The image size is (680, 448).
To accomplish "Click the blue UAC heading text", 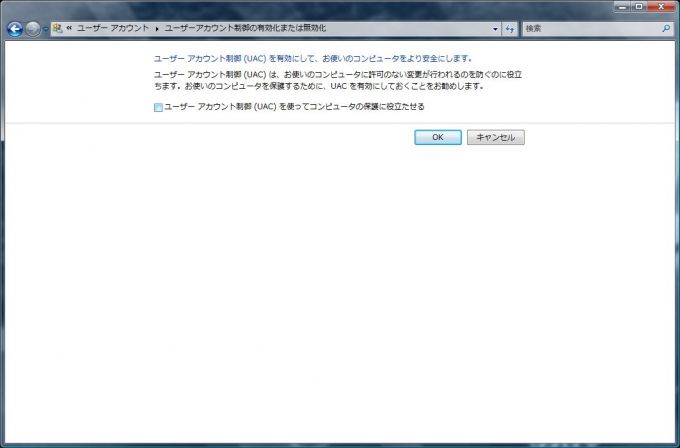I will click(x=313, y=59).
